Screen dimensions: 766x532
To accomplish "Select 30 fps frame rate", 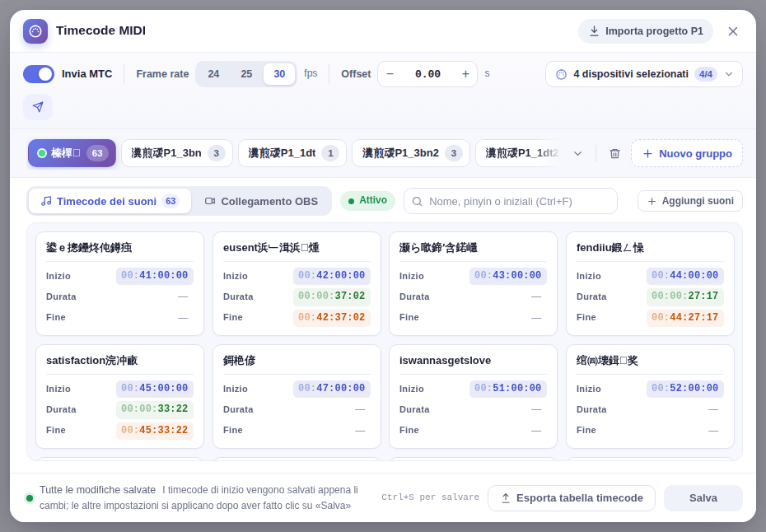I will point(279,74).
